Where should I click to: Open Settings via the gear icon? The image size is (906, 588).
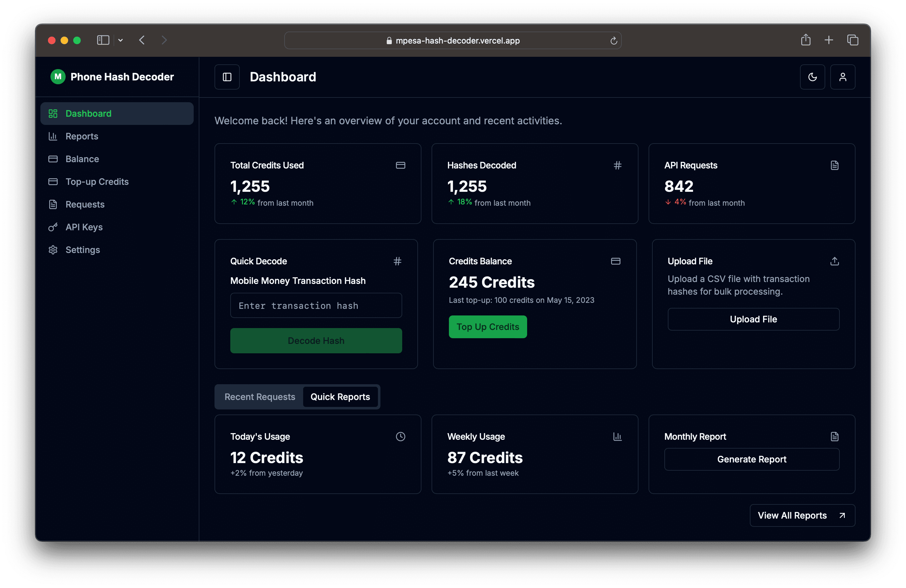pos(53,250)
